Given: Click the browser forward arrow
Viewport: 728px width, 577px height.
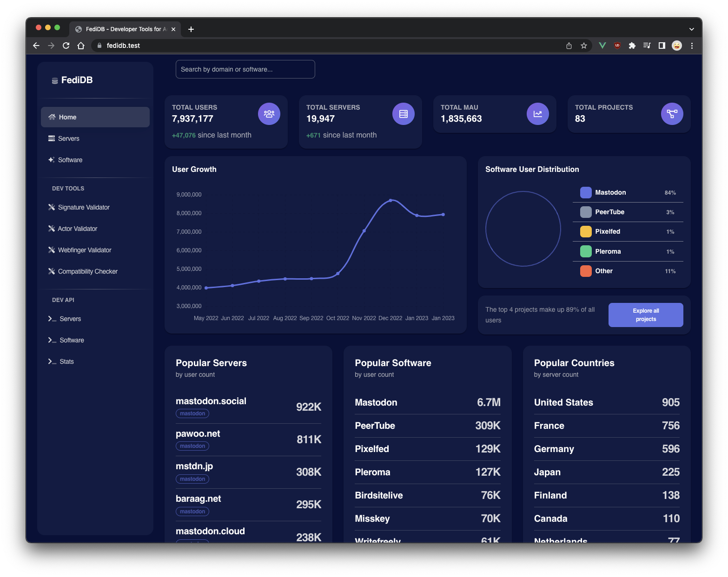Looking at the screenshot, I should (x=51, y=46).
